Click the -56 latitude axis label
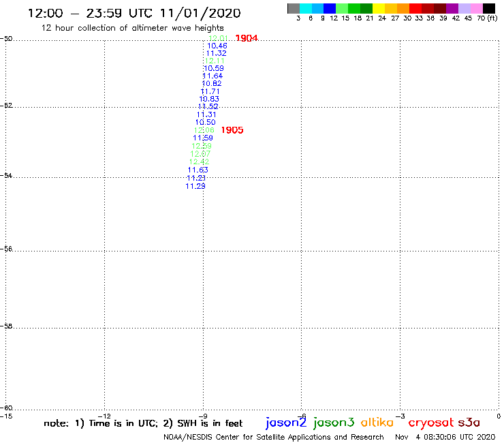 click(6, 249)
